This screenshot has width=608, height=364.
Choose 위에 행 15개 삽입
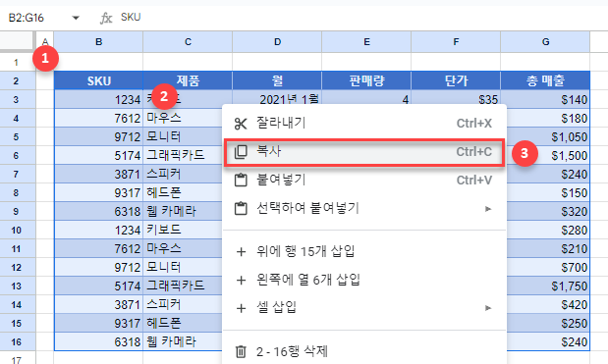click(364, 252)
